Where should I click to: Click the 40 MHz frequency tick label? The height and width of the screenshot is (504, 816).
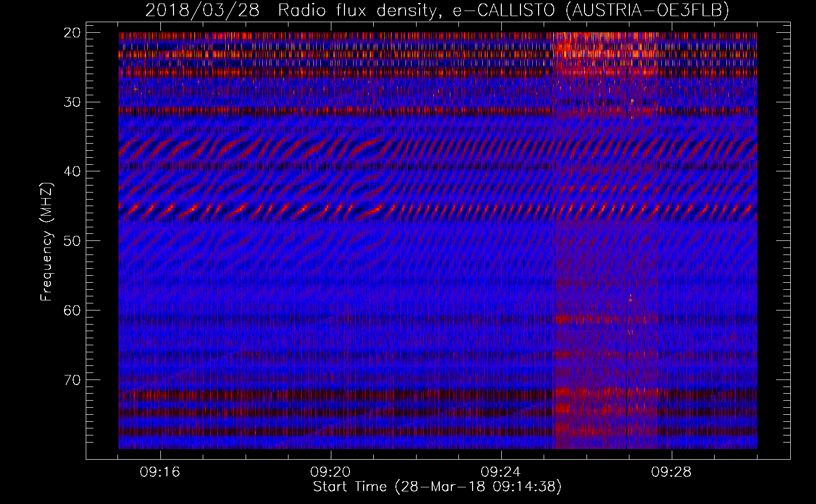coord(72,171)
